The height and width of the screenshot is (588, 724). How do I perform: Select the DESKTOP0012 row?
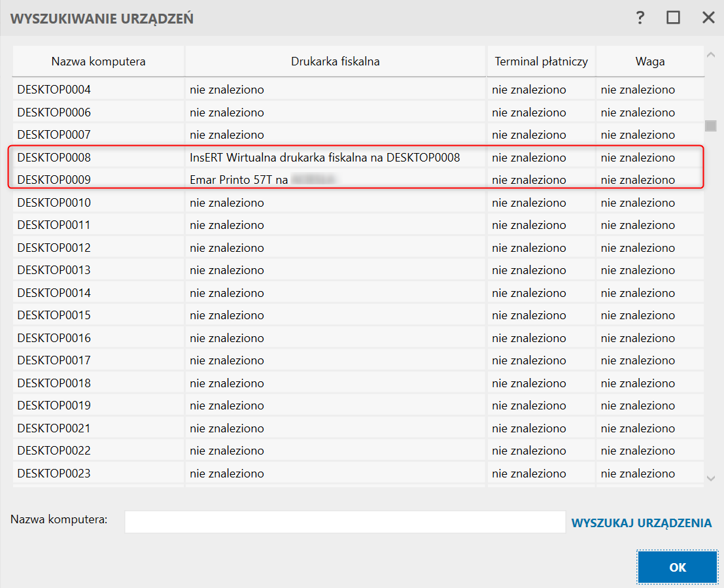358,248
